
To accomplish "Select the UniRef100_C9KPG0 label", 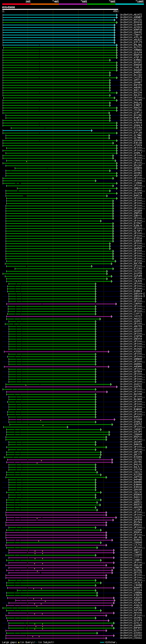I will [131, 304].
